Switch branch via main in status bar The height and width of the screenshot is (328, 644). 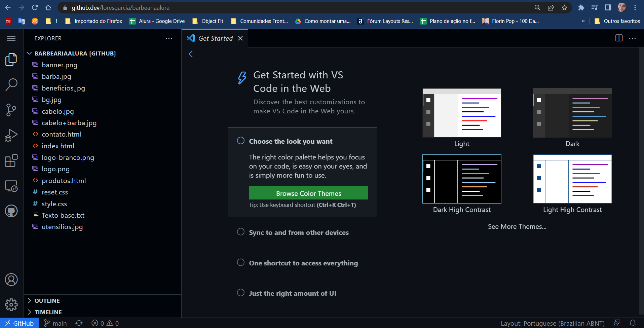[55, 323]
